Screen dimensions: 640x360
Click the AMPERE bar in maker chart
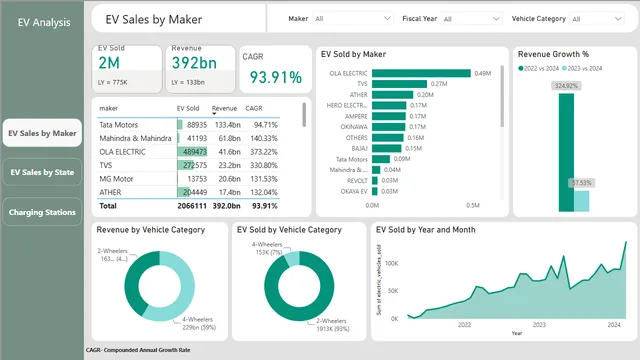click(x=389, y=116)
